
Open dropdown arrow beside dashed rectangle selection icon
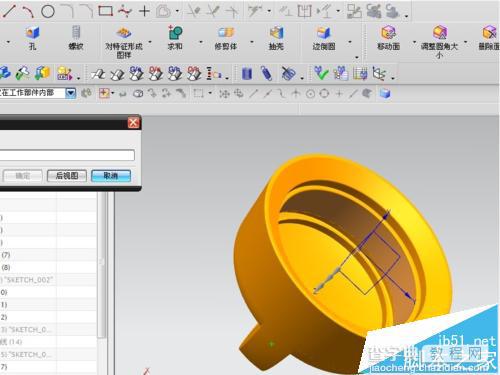point(210,93)
